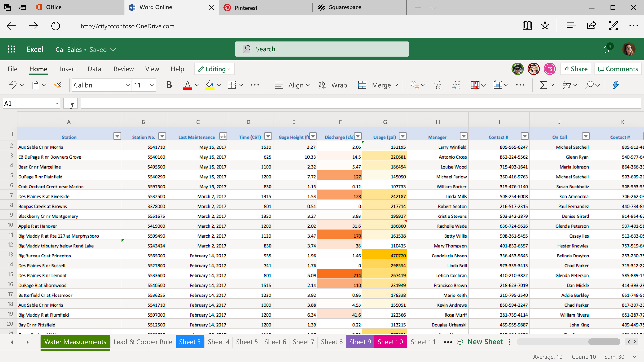
Task: Click the Format Painter brush icon
Action: pyautogui.click(x=58, y=85)
